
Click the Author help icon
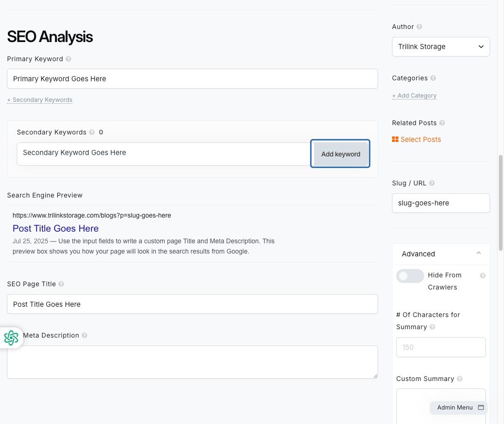click(x=419, y=27)
